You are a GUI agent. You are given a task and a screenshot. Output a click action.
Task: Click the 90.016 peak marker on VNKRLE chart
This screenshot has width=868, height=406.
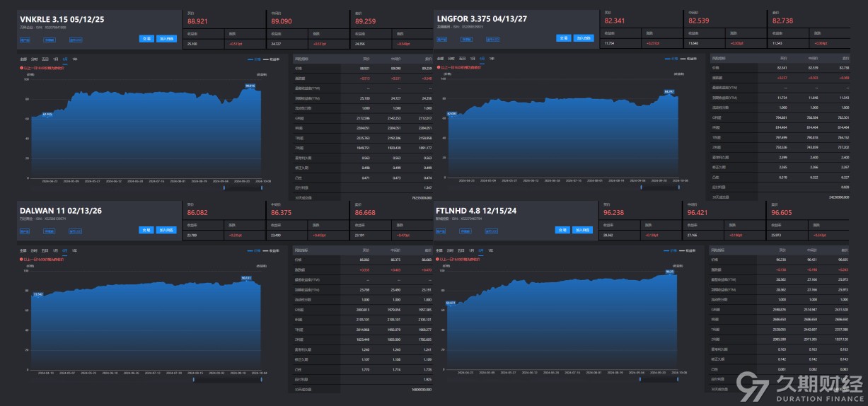pos(250,86)
